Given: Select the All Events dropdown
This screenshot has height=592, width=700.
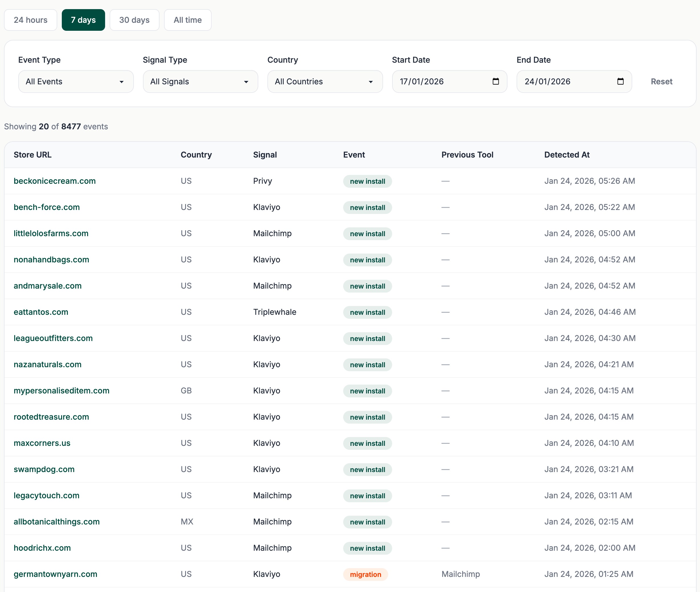Looking at the screenshot, I should click(75, 81).
